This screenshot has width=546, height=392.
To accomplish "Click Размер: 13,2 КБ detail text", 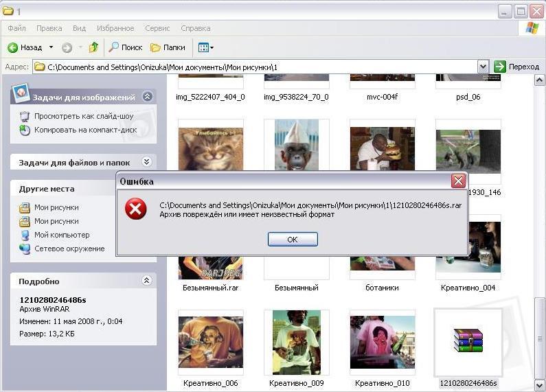I will click(47, 334).
